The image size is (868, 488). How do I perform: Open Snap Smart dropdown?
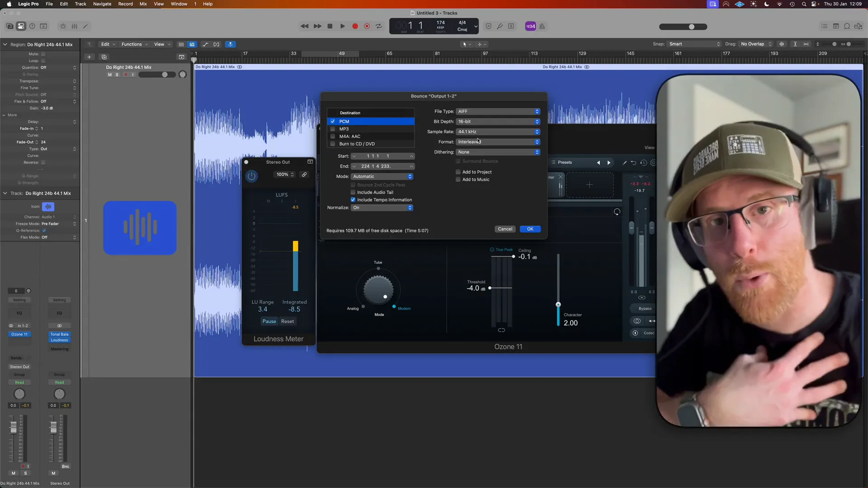[694, 44]
